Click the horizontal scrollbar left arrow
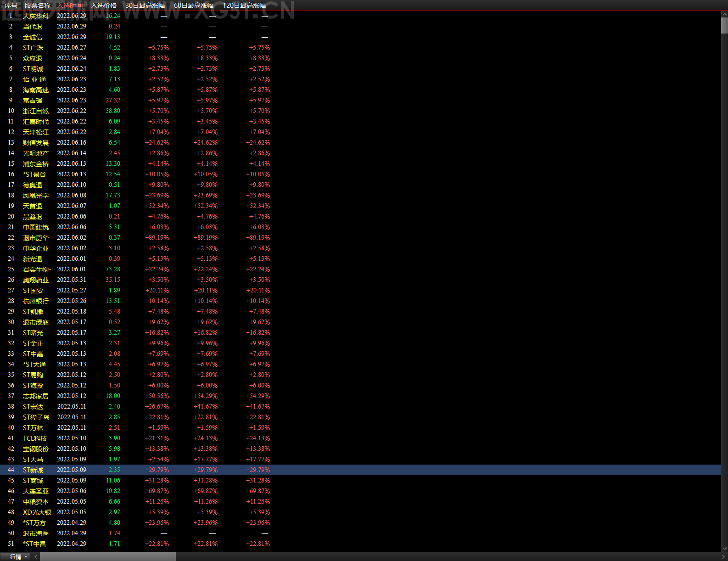The image size is (728, 561). (x=36, y=556)
